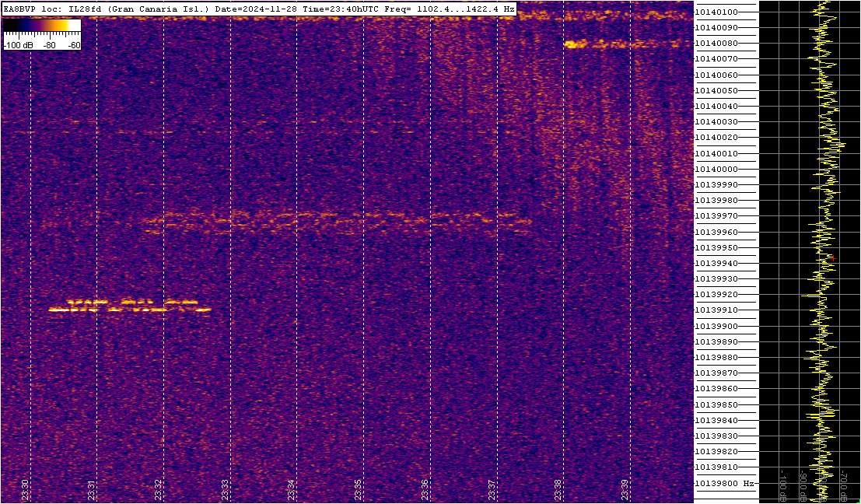This screenshot has width=861, height=504.
Task: Click the 10139990 frequency label
Action: coord(716,185)
